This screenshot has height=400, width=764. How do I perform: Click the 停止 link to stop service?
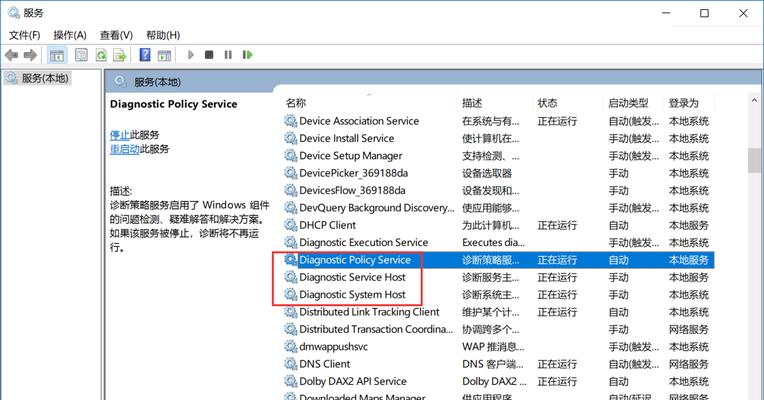119,135
